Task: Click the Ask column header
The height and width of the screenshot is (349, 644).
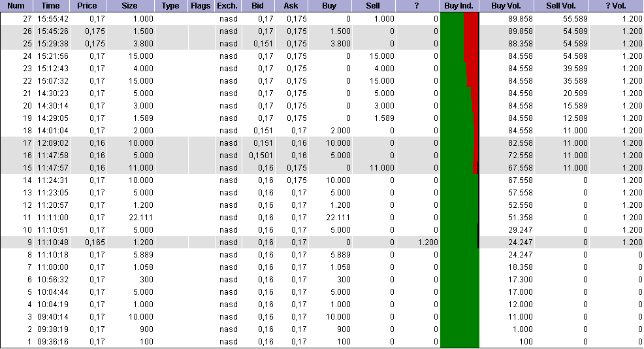Action: click(x=291, y=6)
